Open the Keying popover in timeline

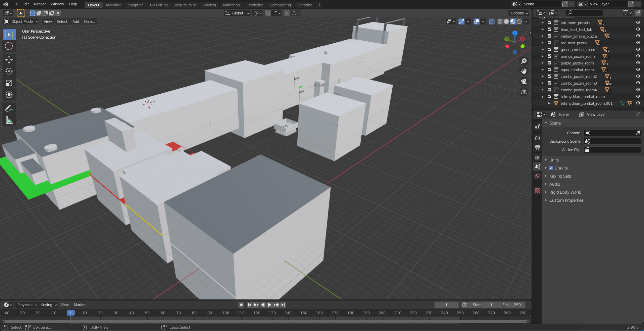[48, 305]
